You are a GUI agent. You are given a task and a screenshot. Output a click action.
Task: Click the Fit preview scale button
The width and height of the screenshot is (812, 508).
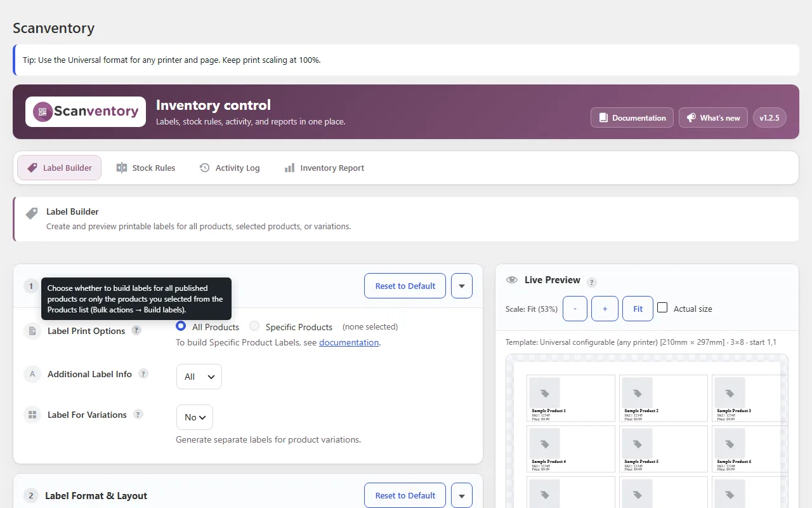638,309
